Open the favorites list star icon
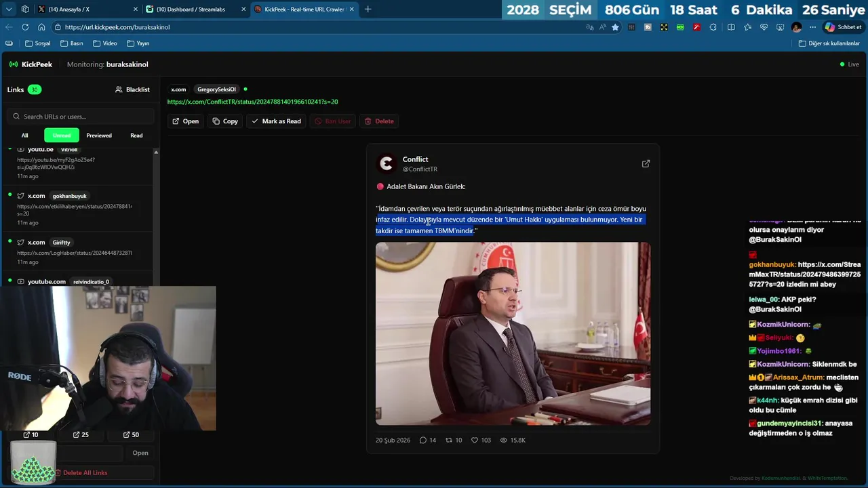868x488 pixels. (x=747, y=27)
